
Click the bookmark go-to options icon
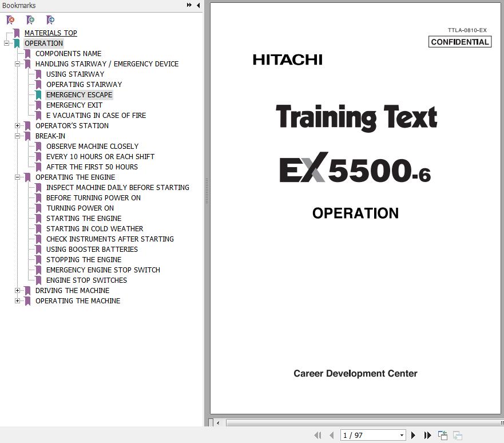[50, 20]
